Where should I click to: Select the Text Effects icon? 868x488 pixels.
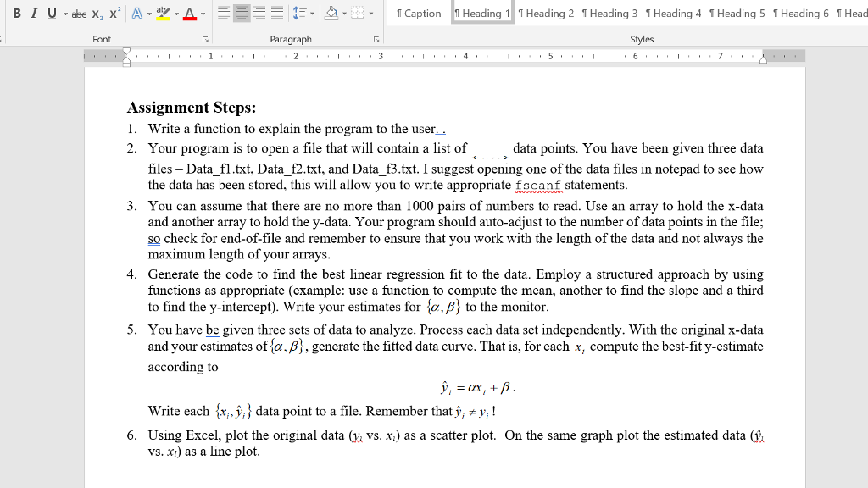point(137,13)
